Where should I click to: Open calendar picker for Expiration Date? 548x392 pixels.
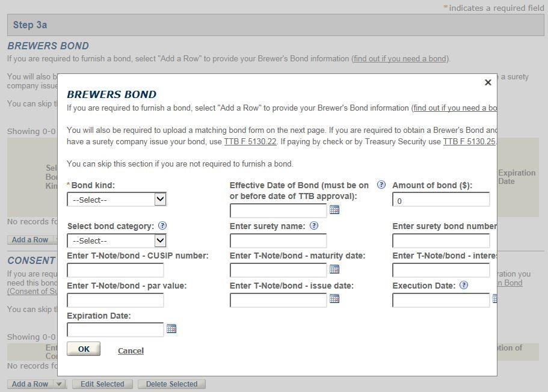coord(171,329)
